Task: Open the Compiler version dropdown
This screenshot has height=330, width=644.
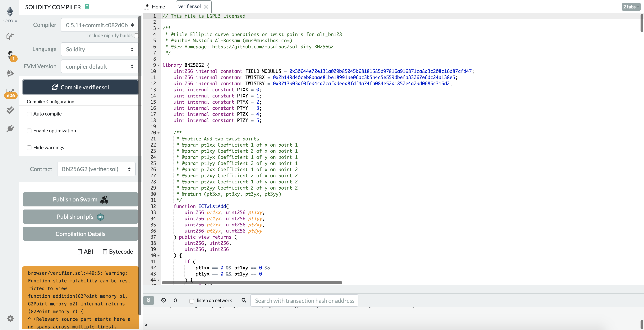Action: 100,25
